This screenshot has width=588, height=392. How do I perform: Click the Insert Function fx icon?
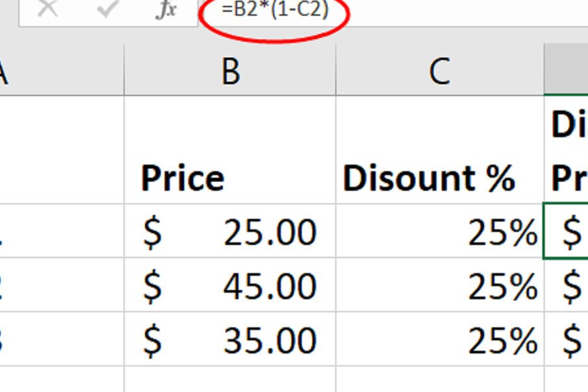[x=167, y=10]
